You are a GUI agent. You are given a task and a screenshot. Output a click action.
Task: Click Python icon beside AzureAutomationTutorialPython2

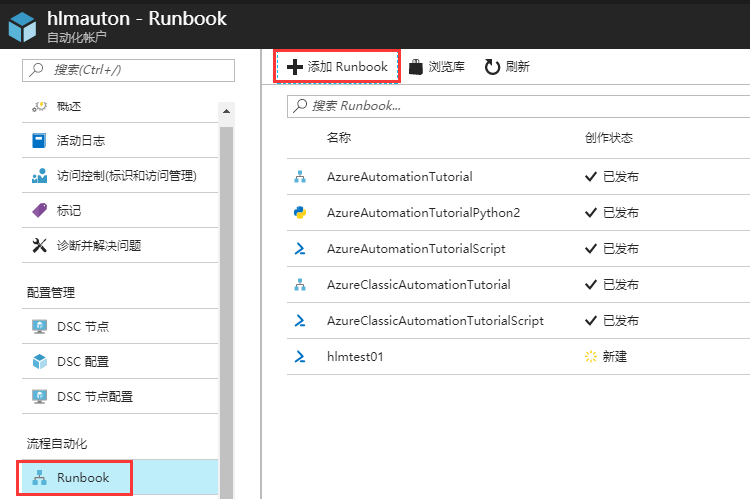coord(300,212)
